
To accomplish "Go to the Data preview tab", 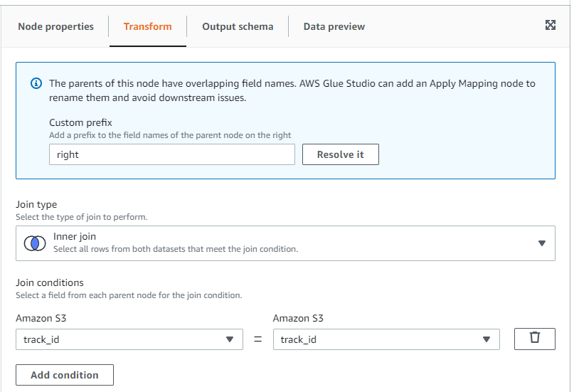I will (334, 26).
